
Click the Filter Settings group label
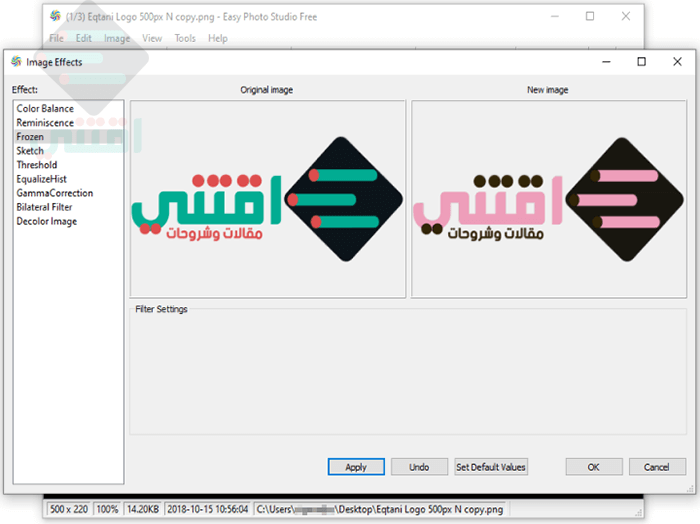tap(161, 309)
